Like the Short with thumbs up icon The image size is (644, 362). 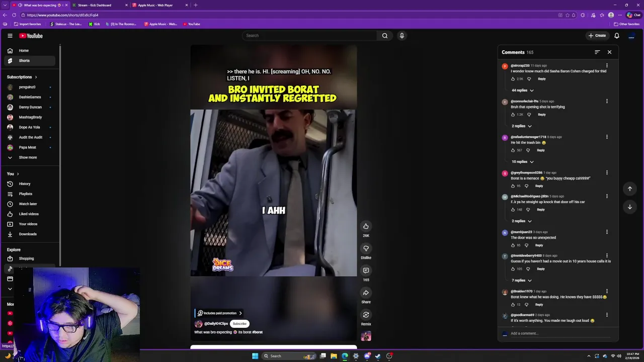(x=366, y=226)
